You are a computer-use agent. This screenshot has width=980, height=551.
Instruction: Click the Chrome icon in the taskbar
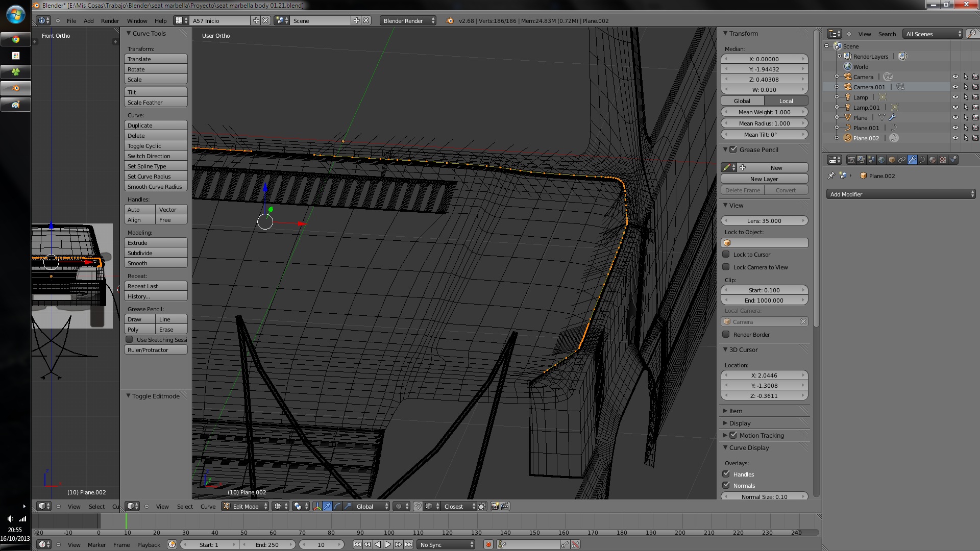click(16, 39)
